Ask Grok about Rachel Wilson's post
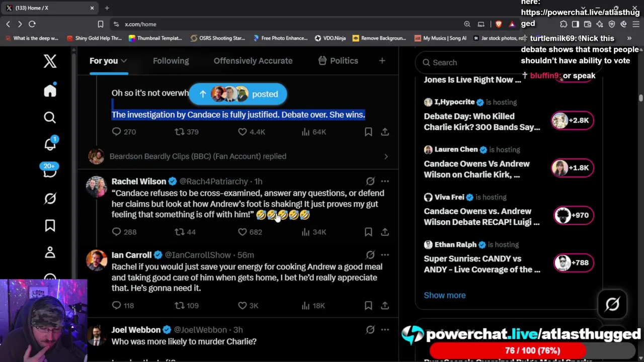Image resolution: width=644 pixels, height=362 pixels. [x=370, y=181]
